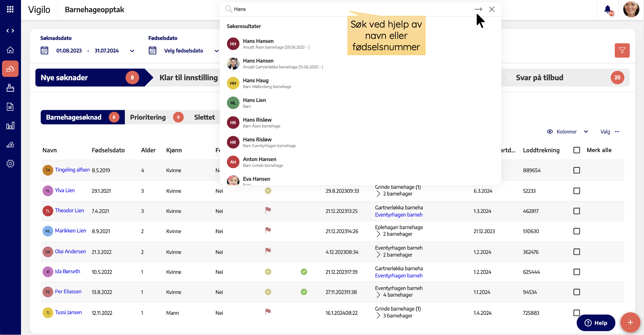The height and width of the screenshot is (335, 644).
Task: Open the app grid launcher icon
Action: (x=10, y=9)
